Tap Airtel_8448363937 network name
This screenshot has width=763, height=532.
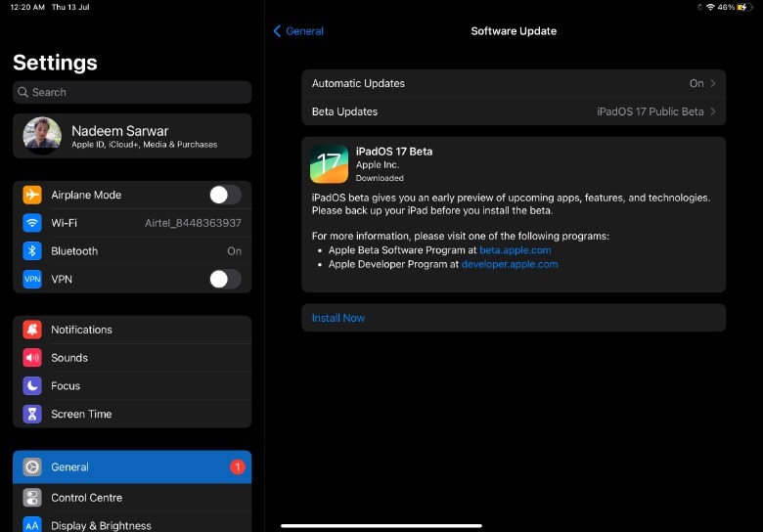click(193, 223)
